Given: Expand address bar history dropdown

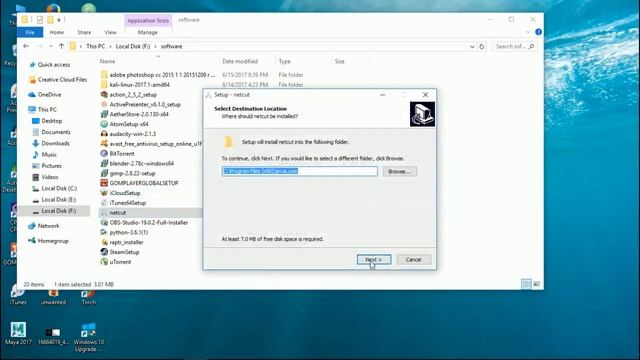Looking at the screenshot, I should coord(472,47).
